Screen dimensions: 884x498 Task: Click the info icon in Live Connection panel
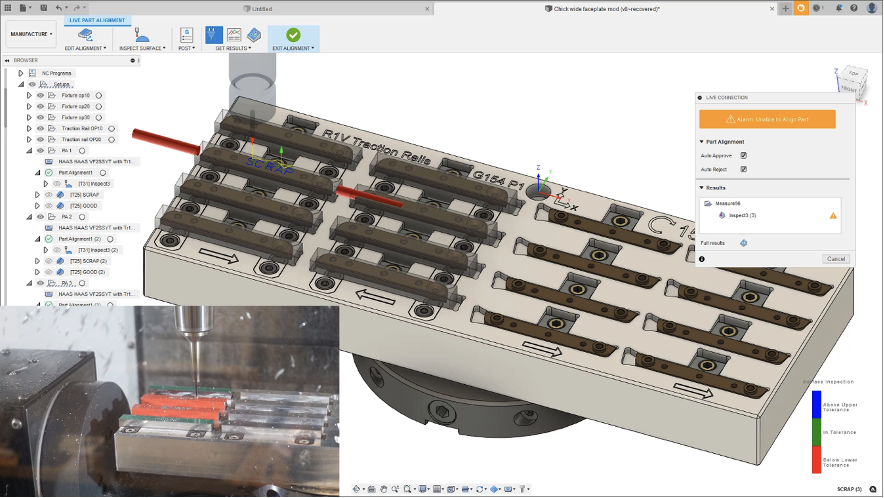[x=702, y=259]
